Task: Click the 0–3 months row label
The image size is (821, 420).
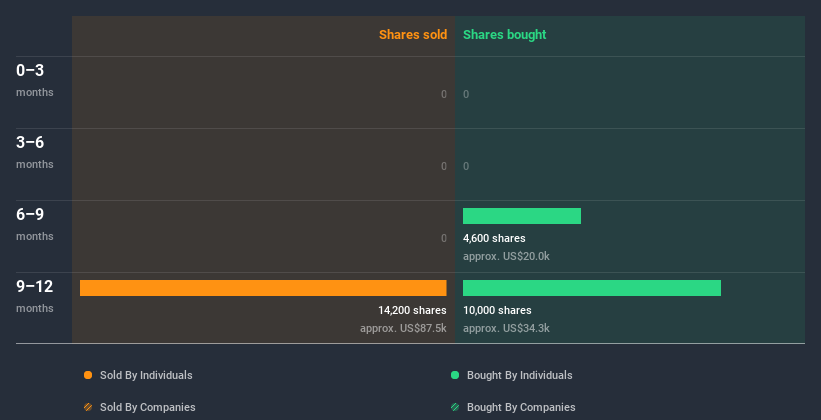Action: [35, 80]
